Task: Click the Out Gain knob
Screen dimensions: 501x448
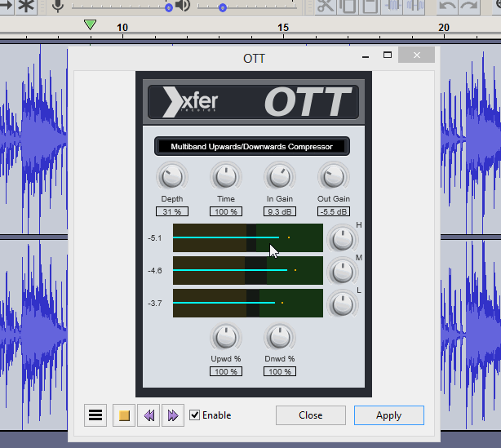Action: [x=334, y=177]
